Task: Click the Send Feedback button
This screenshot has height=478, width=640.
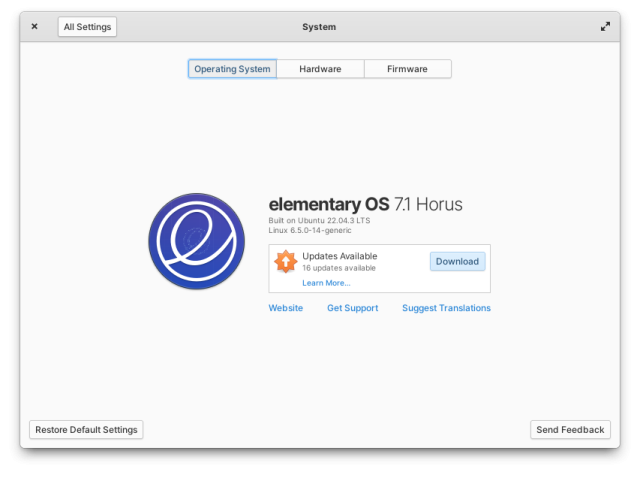Action: point(570,429)
